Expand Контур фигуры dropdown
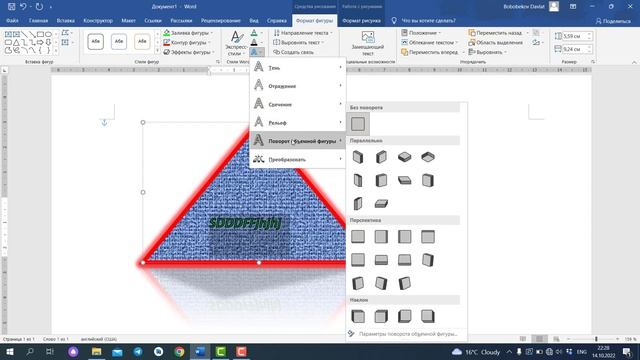Screen dimensions: 640x360 [210, 42]
